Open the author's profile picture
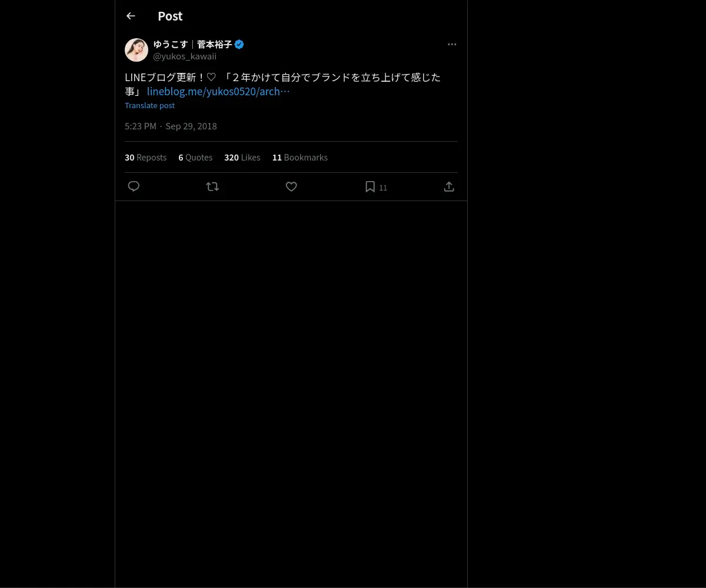 pos(136,50)
